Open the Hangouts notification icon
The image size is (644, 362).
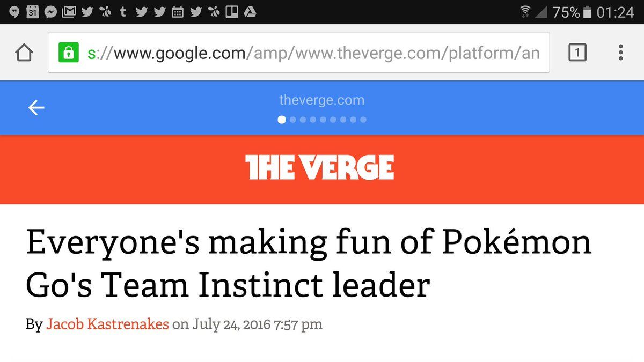pos(14,11)
